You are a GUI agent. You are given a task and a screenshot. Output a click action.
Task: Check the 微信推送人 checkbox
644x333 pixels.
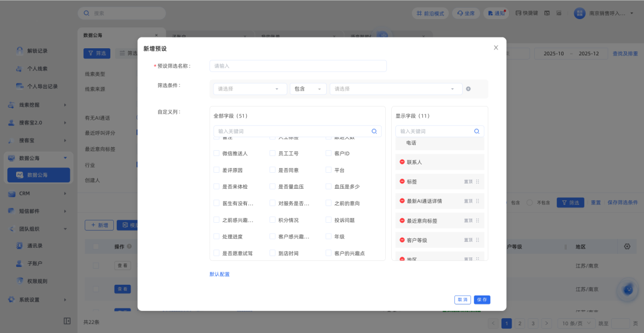pos(216,153)
